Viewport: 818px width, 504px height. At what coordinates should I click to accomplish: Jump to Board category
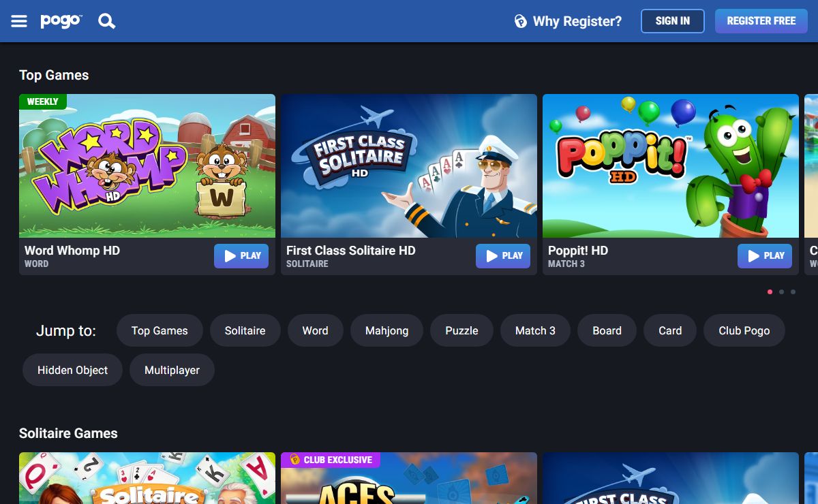(607, 331)
